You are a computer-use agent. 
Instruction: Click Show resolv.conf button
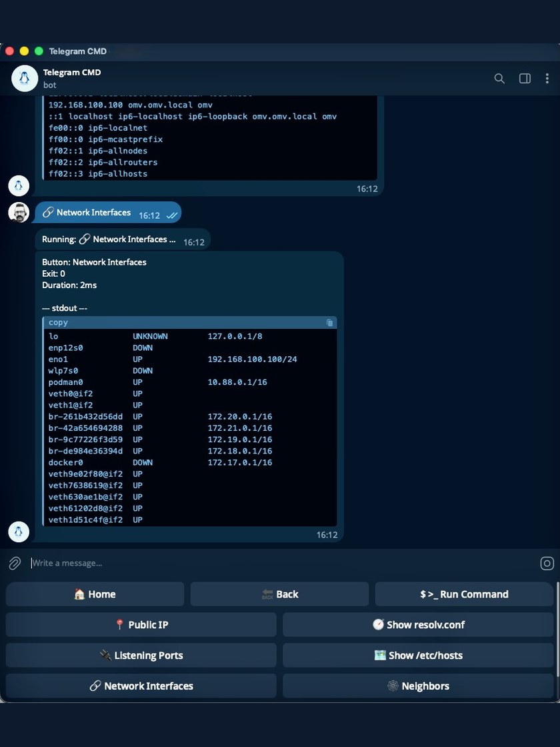[x=418, y=624]
